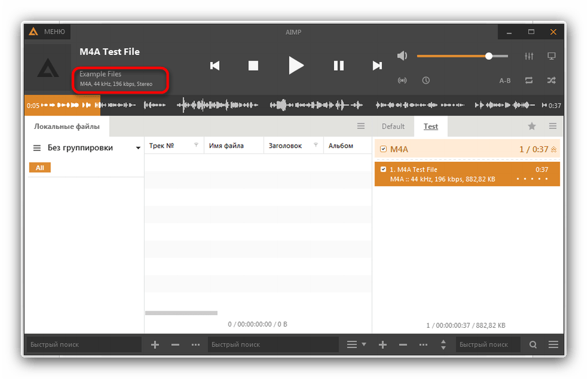Open the filter on Трек № column
Image resolution: width=588 pixels, height=379 pixels.
(196, 145)
